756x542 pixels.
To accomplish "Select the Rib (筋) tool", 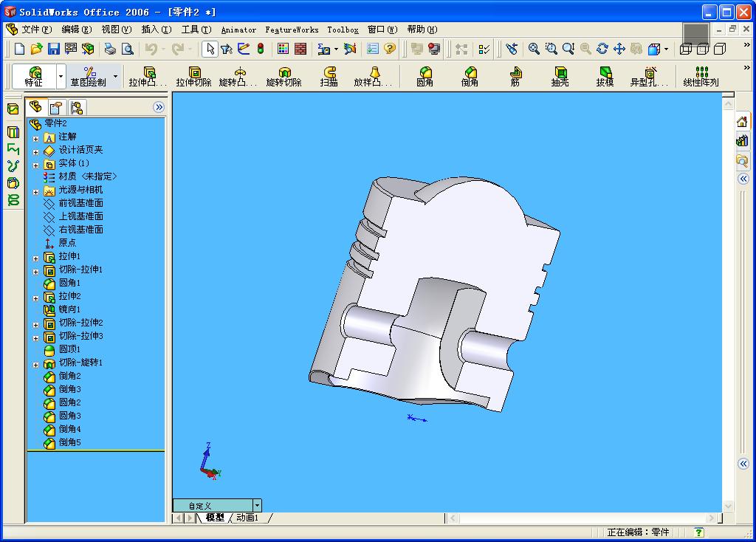I will (x=515, y=77).
